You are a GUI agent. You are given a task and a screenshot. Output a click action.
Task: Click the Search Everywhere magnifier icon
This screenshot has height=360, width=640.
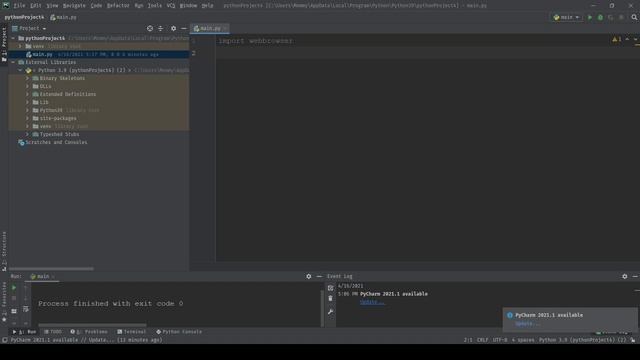coord(634,17)
